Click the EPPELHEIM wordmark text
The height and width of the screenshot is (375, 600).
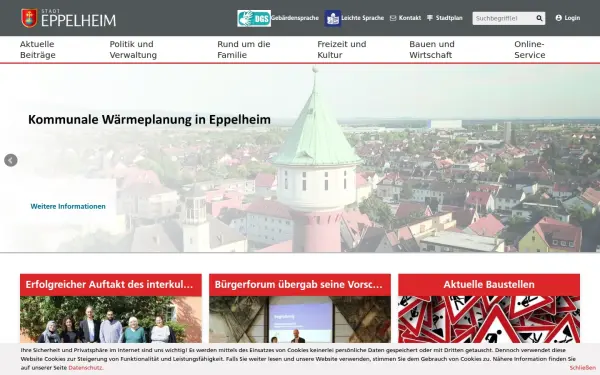(78, 20)
